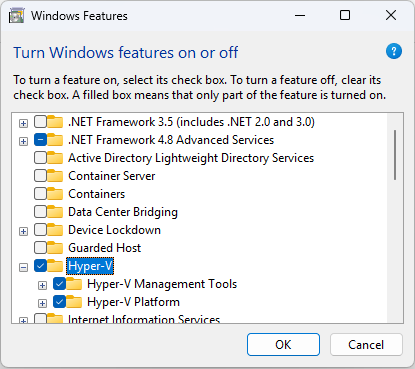This screenshot has width=415, height=369.
Task: Uncheck the Hyper-V parent checkbox
Action: [40, 266]
